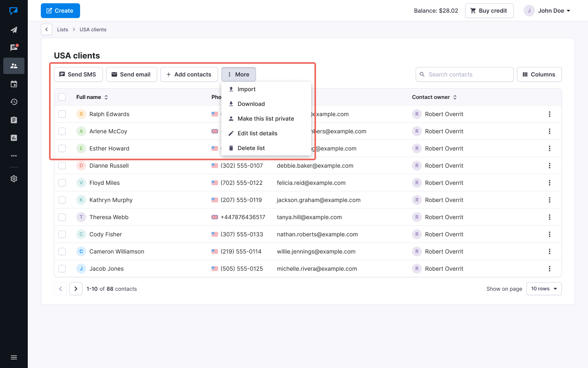Open the chat messages icon with notification dot
Screen dimensions: 588x368
click(14, 47)
